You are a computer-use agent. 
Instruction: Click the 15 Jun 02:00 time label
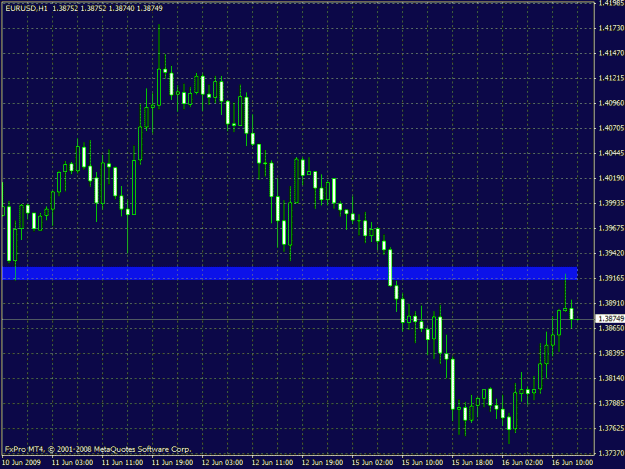372,463
